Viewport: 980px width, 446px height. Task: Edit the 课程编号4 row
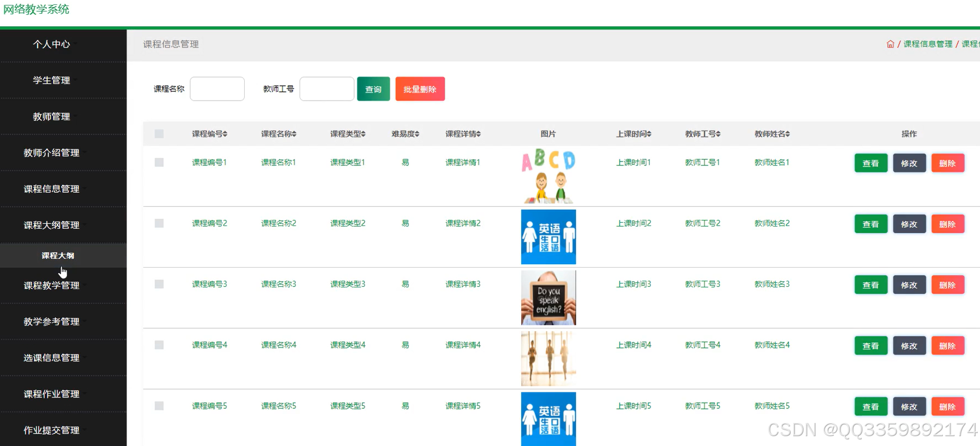point(909,345)
